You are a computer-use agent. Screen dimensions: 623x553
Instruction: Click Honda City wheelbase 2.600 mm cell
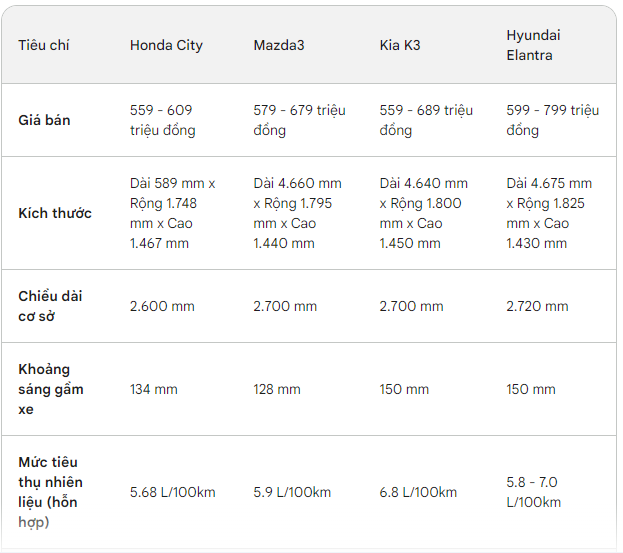pyautogui.click(x=162, y=306)
